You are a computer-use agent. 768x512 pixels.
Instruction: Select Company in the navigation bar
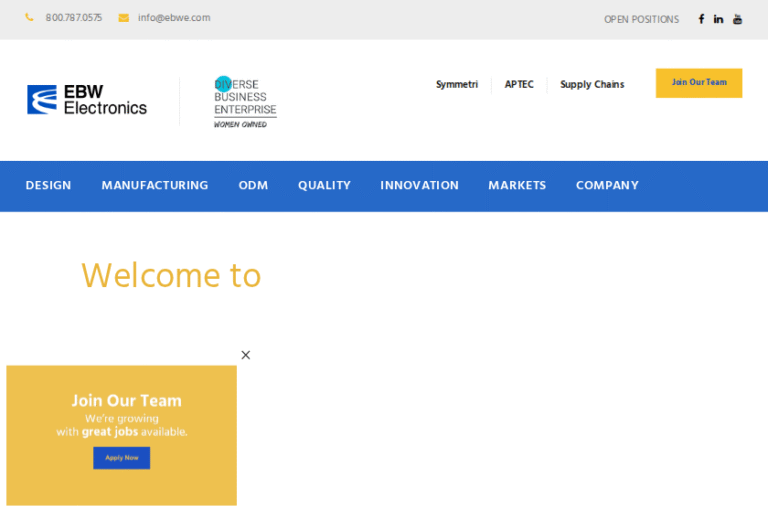(607, 185)
